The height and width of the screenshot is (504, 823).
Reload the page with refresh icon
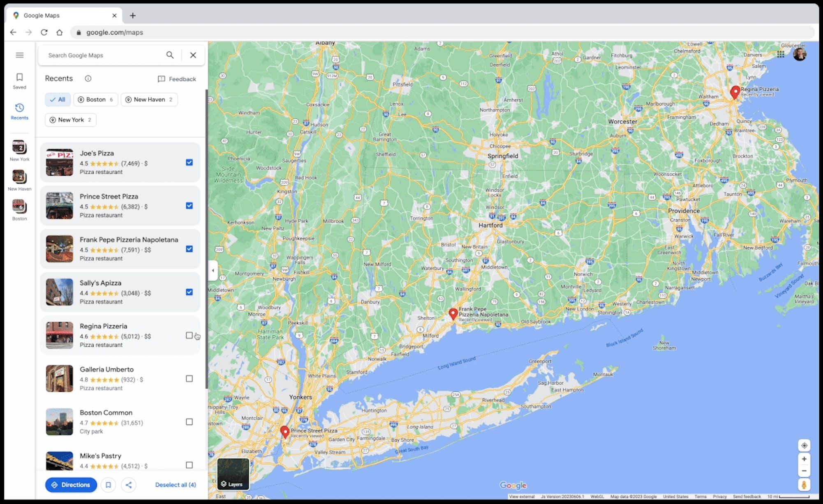[44, 32]
